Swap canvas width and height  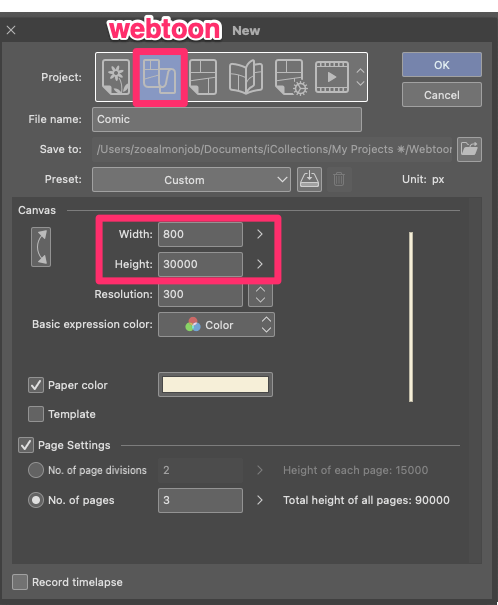click(41, 247)
